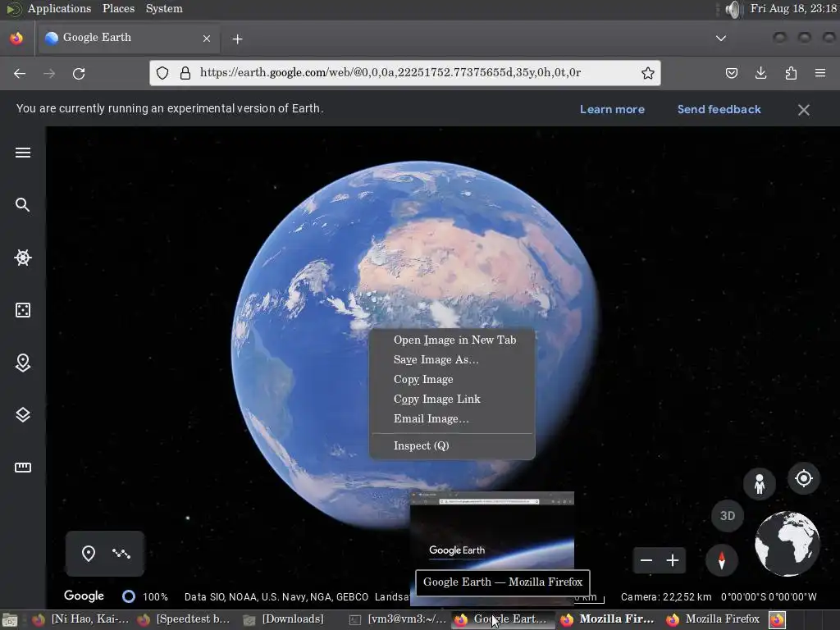
Task: Click the date and time clock
Action: [x=793, y=8]
